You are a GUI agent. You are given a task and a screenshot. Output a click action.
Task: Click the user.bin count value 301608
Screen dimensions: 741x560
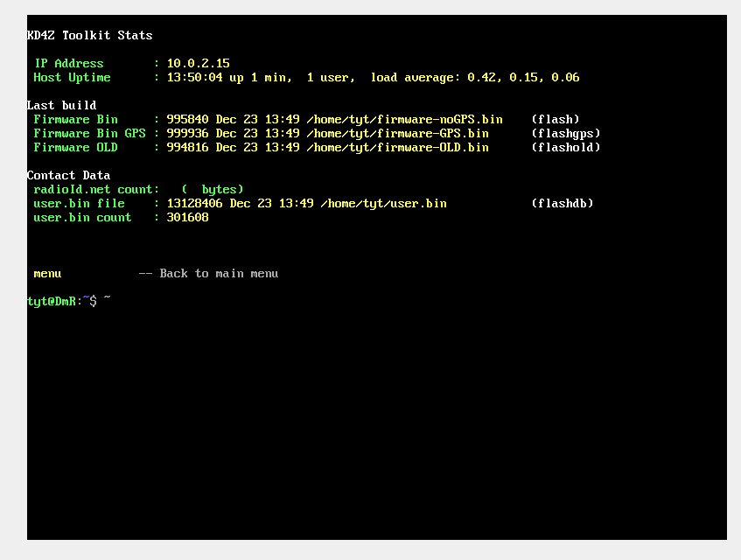187,218
